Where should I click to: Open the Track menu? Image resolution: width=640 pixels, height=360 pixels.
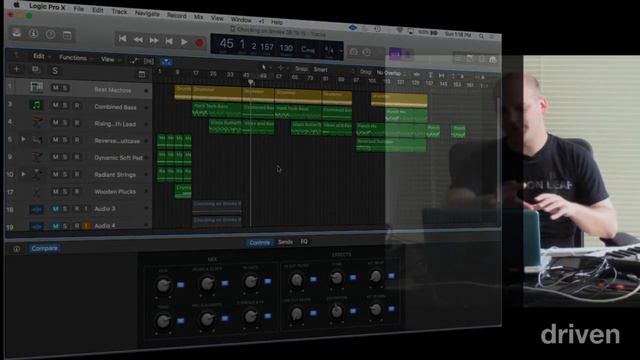tap(119, 11)
